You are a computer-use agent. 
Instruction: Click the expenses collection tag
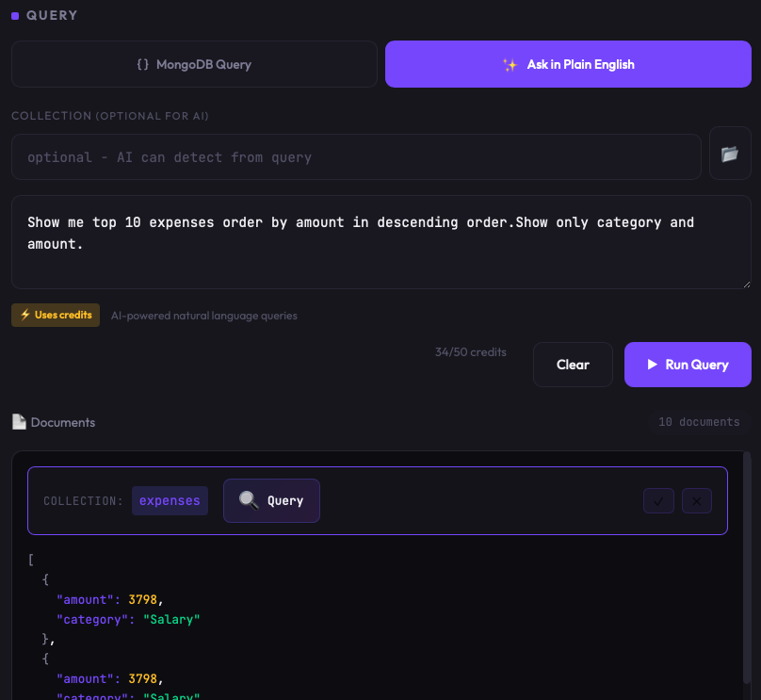170,500
